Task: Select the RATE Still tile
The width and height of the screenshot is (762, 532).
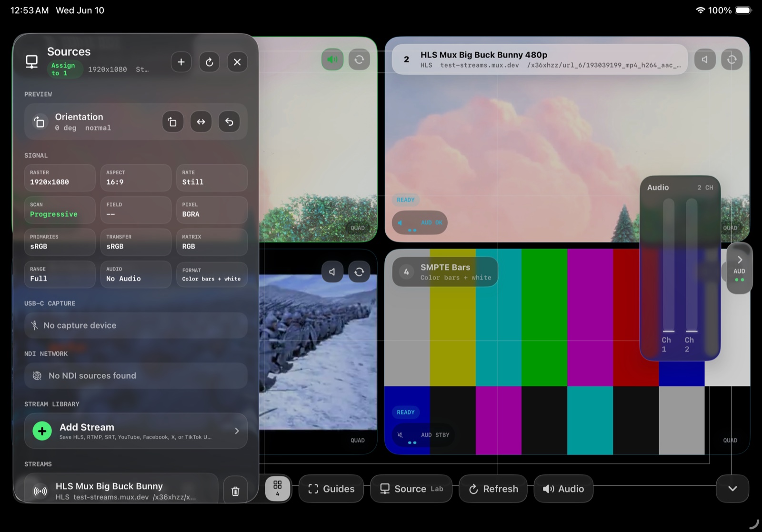Action: 212,178
